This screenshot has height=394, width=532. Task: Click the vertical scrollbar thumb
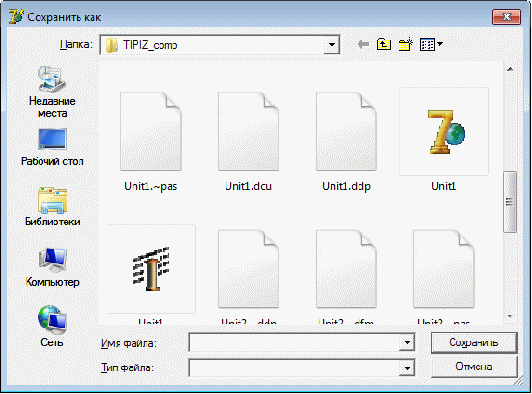point(510,202)
